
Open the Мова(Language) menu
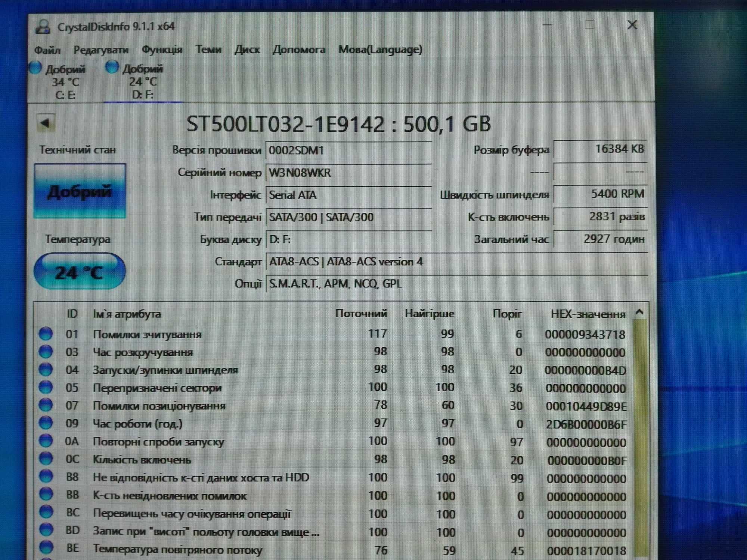click(380, 50)
